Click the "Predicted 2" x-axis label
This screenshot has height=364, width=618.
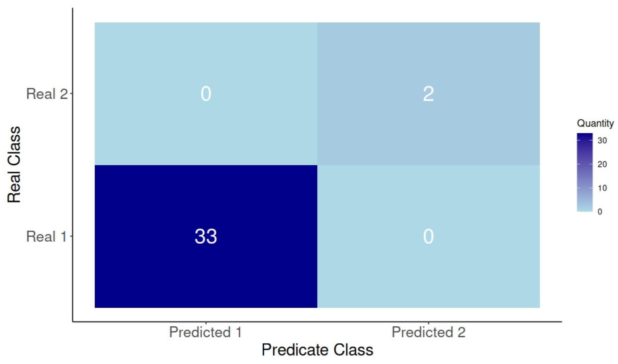click(428, 332)
